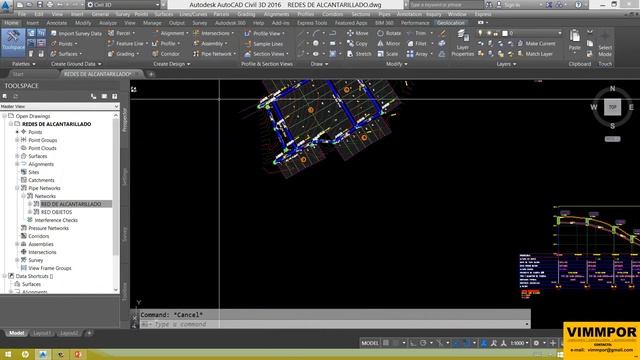Open the Geolocation ribbon tab
640x360 pixels.
point(451,23)
